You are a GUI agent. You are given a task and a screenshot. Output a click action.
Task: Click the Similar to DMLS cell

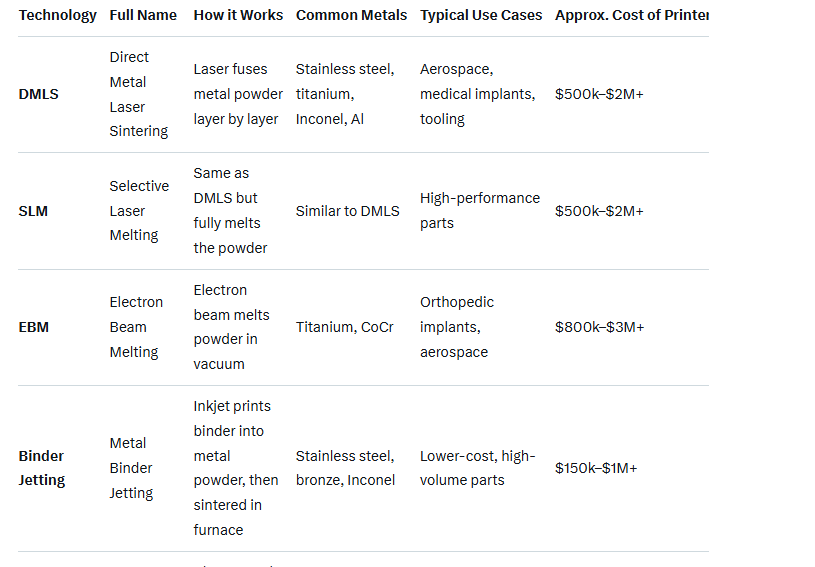[347, 211]
